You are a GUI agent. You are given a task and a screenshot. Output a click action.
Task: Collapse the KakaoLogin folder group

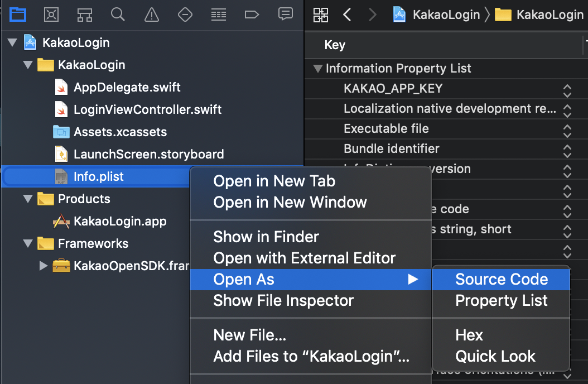tap(28, 65)
